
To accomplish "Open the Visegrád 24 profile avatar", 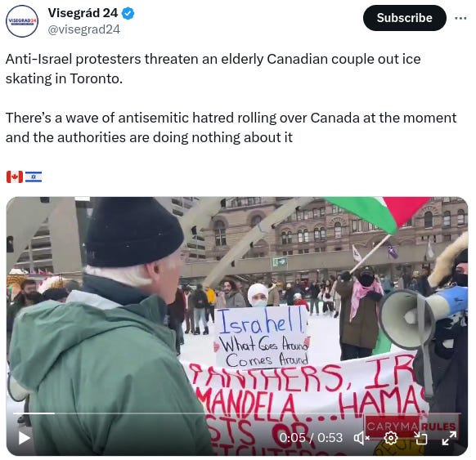I will [22, 21].
